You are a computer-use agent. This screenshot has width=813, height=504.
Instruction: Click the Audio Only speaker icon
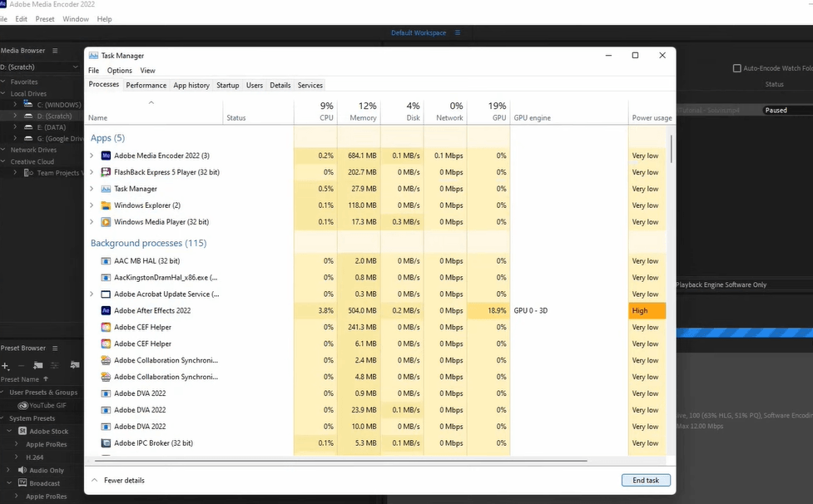click(x=22, y=470)
